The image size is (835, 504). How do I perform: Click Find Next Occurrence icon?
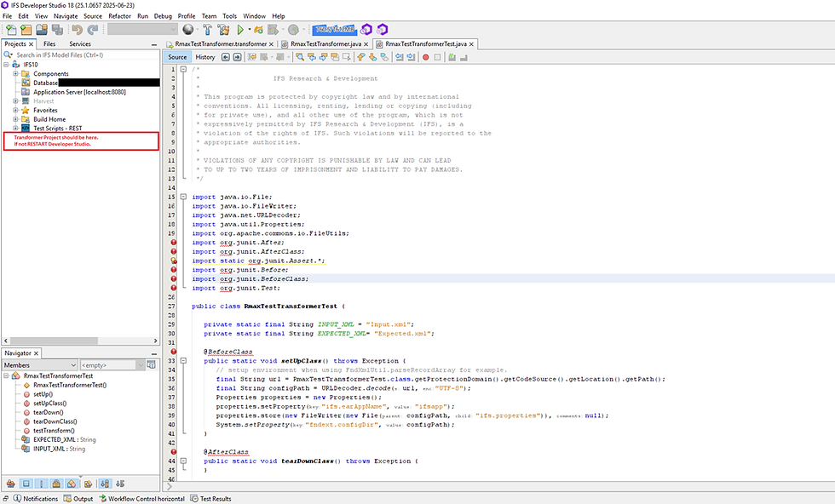(x=324, y=57)
